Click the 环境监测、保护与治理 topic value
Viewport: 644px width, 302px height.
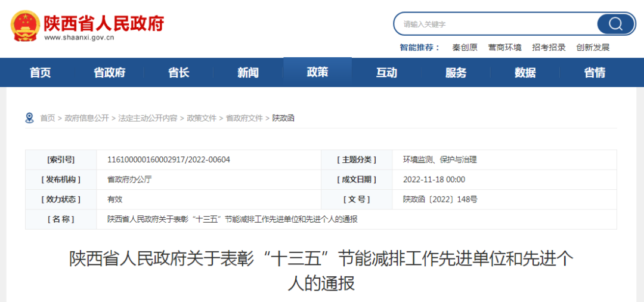440,160
